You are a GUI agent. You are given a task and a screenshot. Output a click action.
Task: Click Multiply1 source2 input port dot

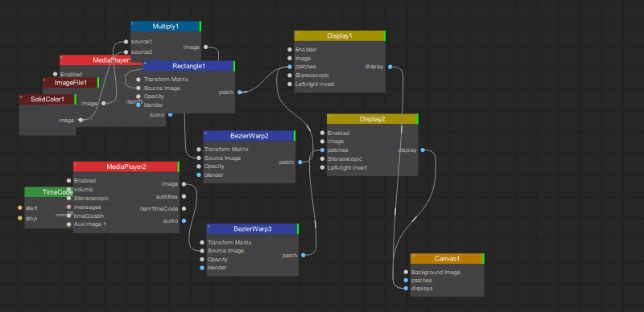tap(126, 52)
